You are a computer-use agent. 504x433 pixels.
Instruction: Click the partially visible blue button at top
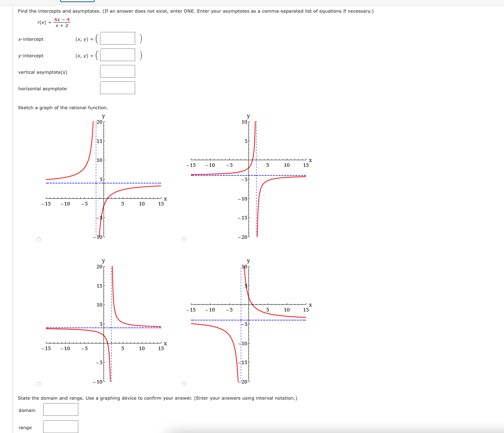click(x=77, y=1)
